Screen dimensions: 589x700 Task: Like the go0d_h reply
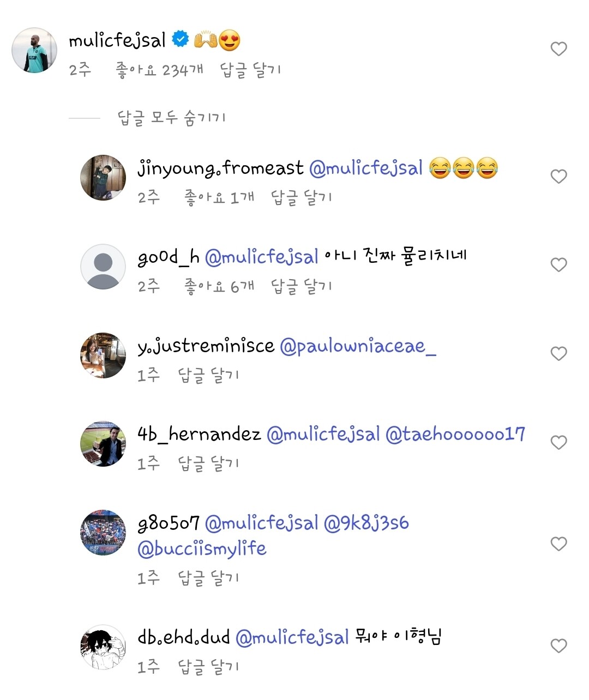(x=558, y=265)
